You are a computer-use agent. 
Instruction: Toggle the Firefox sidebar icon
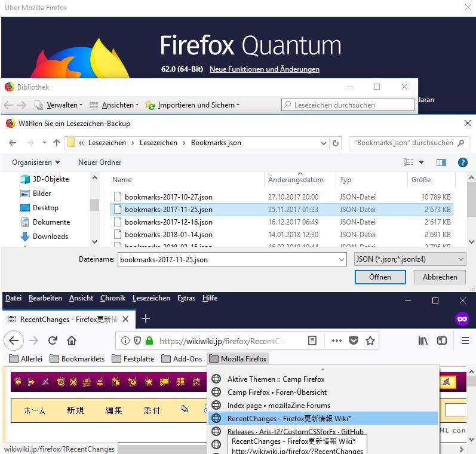click(442, 340)
